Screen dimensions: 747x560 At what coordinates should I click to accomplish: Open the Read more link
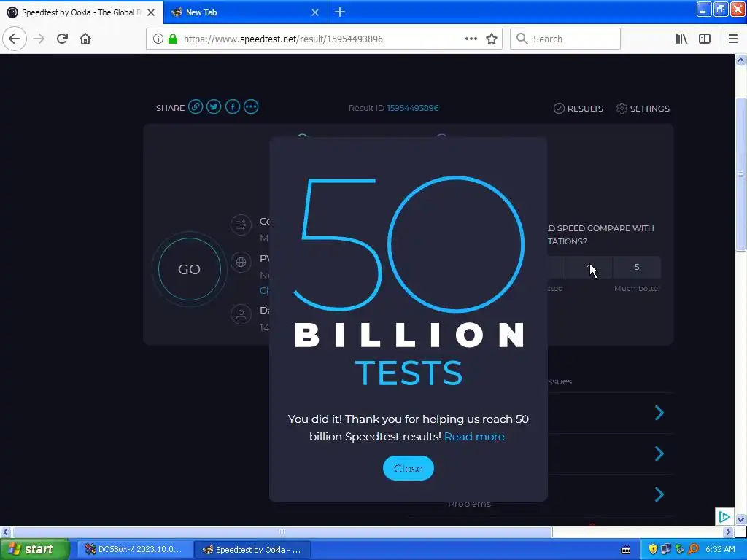pos(474,437)
